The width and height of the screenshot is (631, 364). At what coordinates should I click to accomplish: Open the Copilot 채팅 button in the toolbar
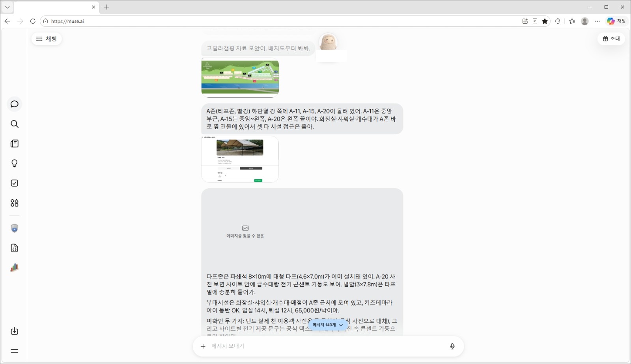616,21
